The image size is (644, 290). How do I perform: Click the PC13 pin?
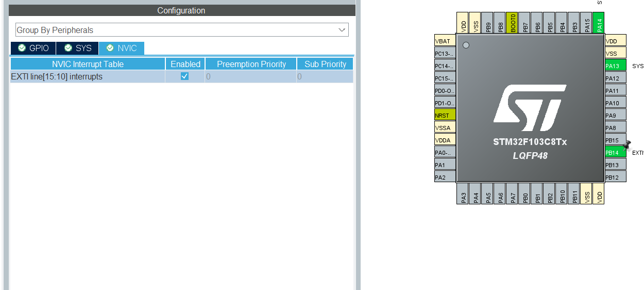(x=445, y=53)
